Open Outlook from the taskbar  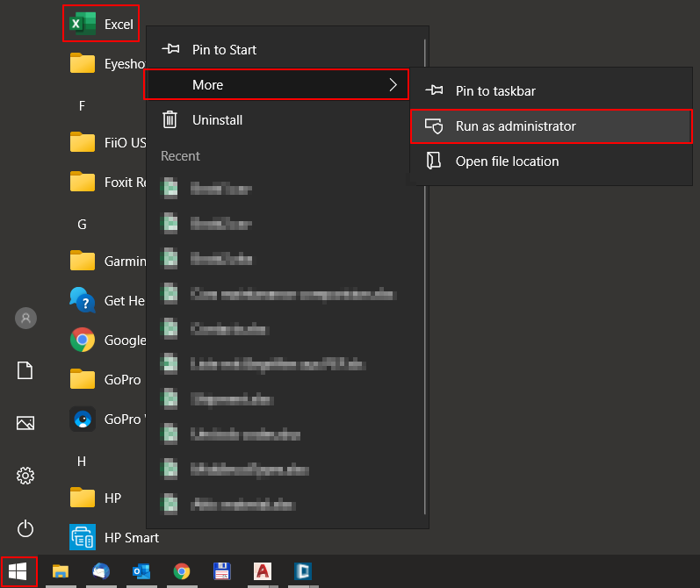[141, 572]
